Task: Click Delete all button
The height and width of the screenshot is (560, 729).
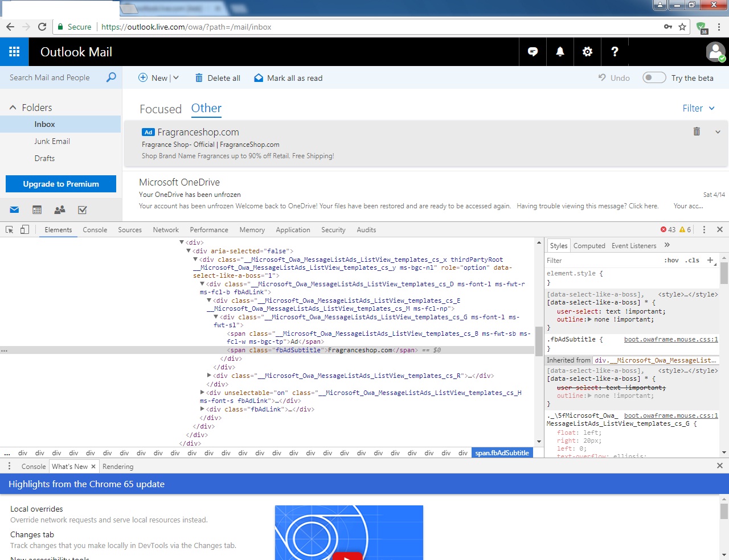Action: pos(218,78)
